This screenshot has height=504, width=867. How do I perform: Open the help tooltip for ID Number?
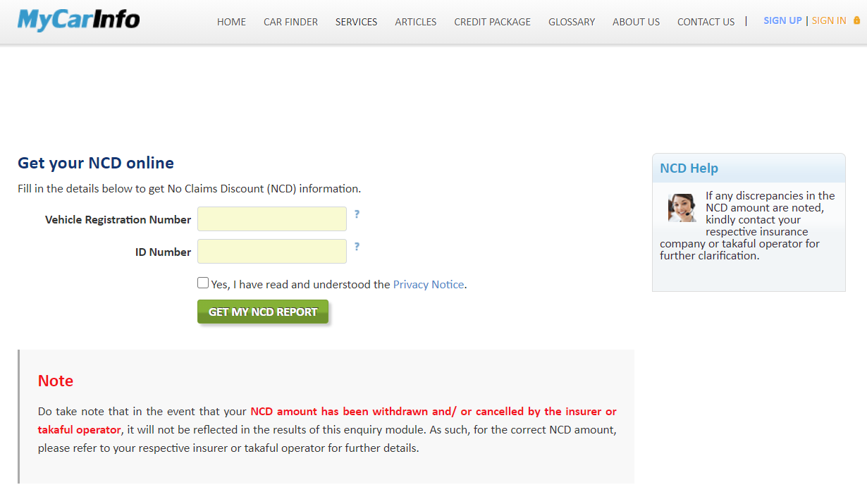[357, 247]
